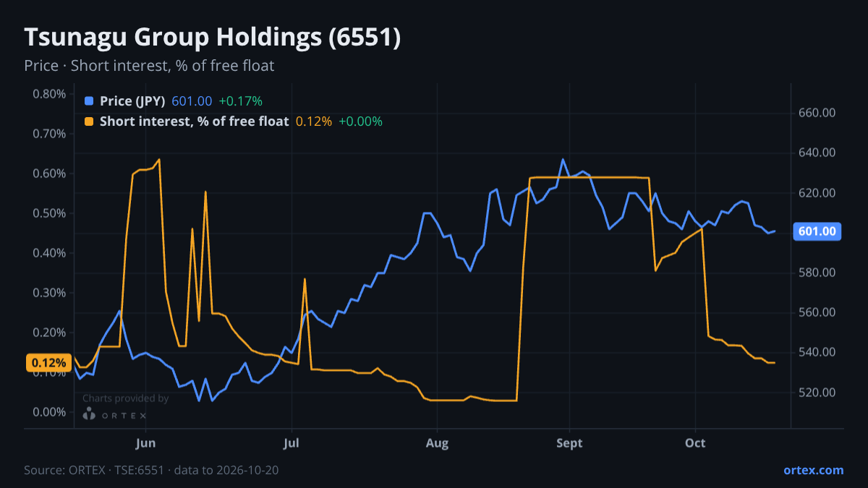Click the Oct label on the time axis
Screen dimensions: 868x488
695,442
